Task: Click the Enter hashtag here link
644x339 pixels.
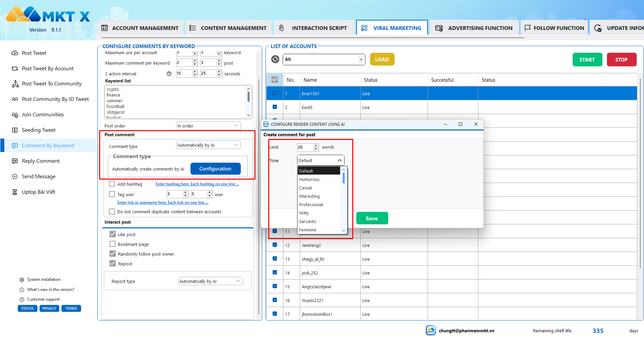Action: pos(197,184)
